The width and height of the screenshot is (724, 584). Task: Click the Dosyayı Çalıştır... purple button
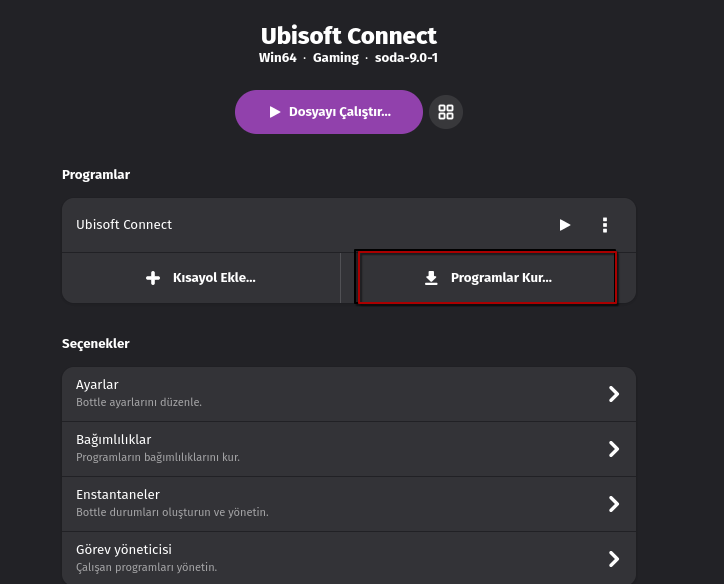[329, 112]
